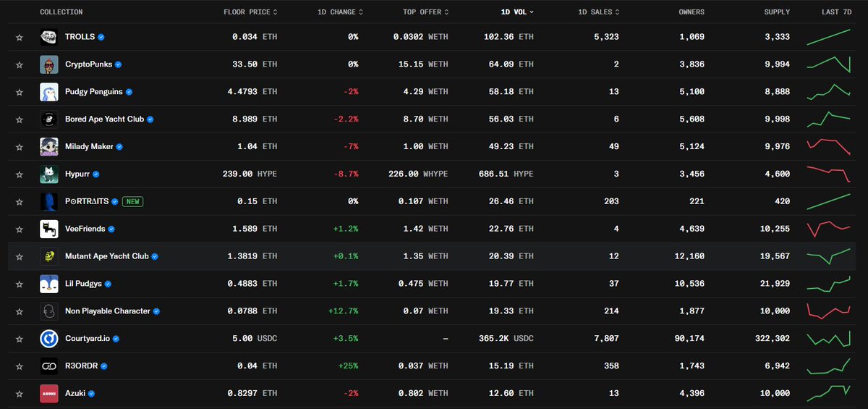Viewport: 868px width, 409px height.
Task: Click the 7,807 sales count
Action: pos(605,339)
